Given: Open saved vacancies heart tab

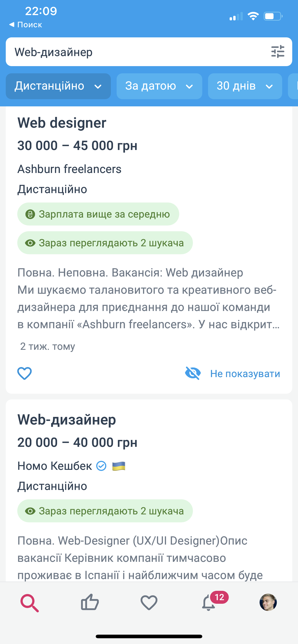Looking at the screenshot, I should point(149,602).
